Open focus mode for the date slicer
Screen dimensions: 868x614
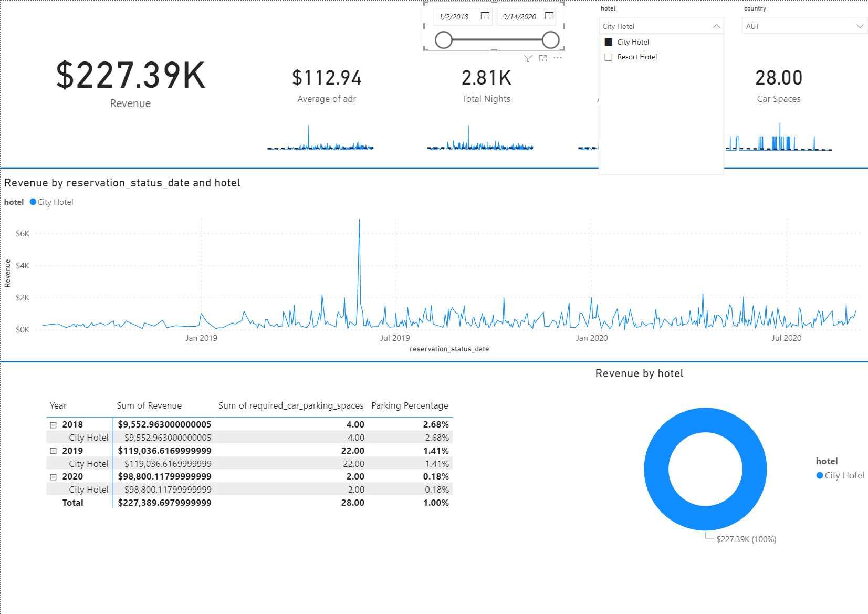coord(542,59)
